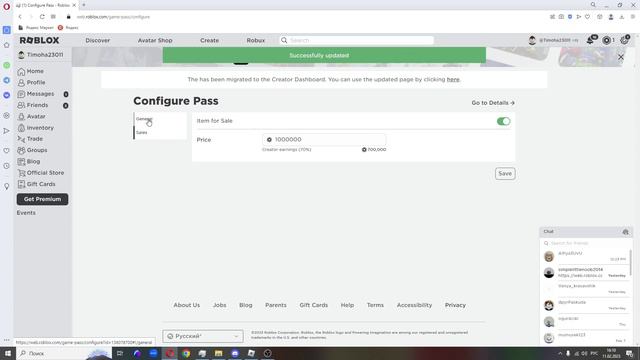Click the heart icon in address bar

pyautogui.click(x=587, y=17)
